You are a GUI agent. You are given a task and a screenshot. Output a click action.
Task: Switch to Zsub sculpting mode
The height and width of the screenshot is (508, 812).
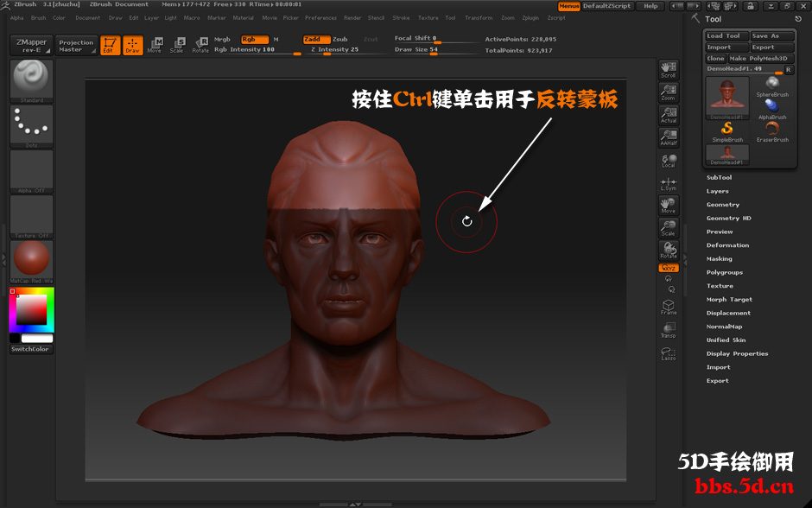pos(340,40)
